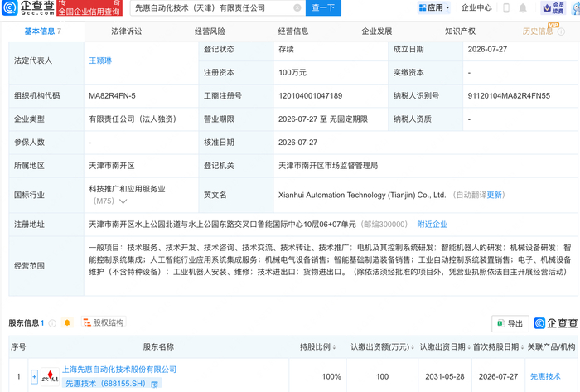Click the 导出 export button
The height and width of the screenshot is (392, 580).
[510, 323]
